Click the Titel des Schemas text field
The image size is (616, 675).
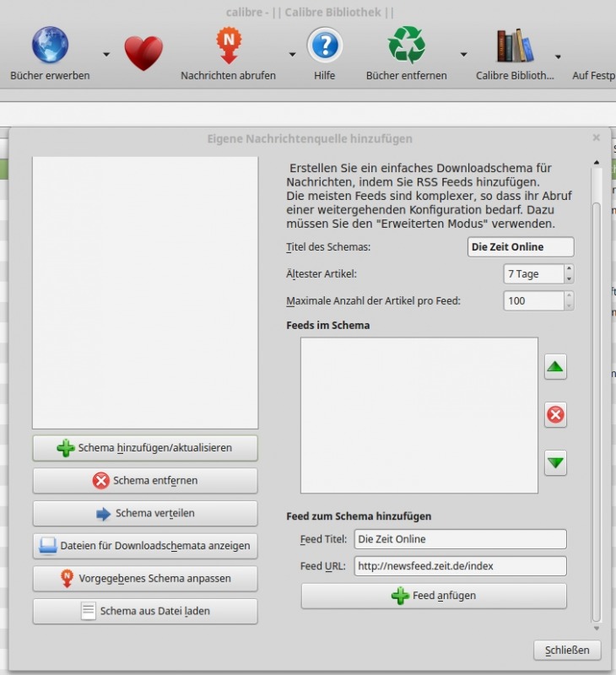point(520,246)
